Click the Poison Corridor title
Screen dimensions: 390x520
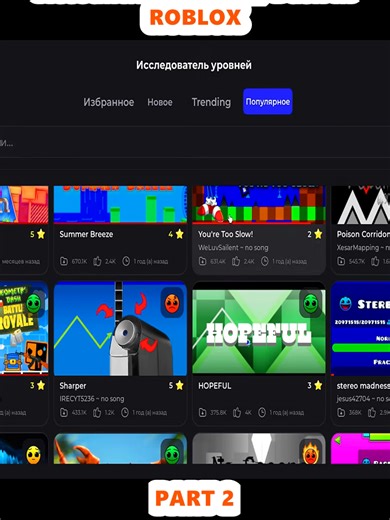tap(363, 234)
